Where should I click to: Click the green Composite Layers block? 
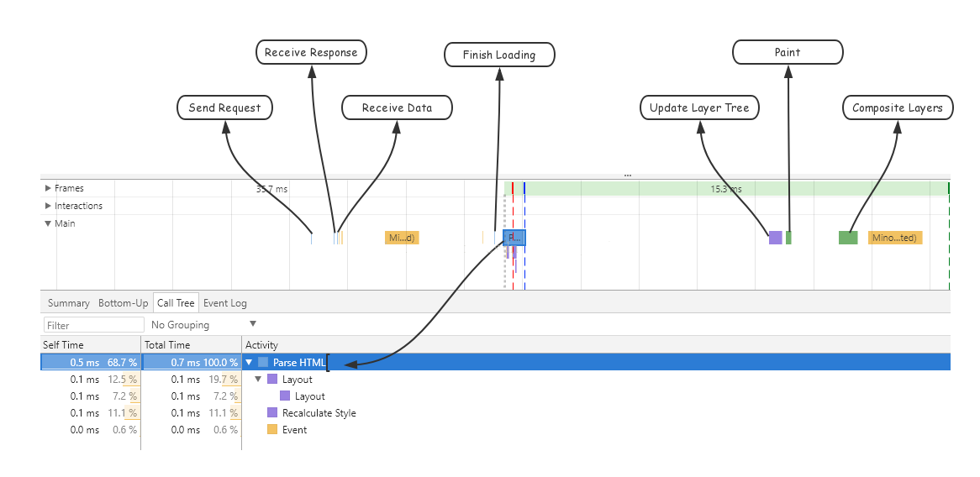click(848, 238)
